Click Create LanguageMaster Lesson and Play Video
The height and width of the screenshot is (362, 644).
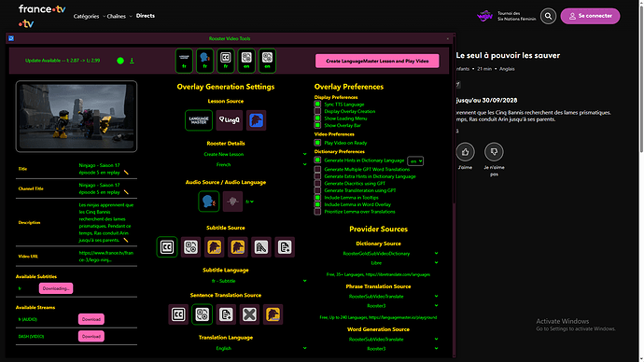pyautogui.click(x=377, y=61)
